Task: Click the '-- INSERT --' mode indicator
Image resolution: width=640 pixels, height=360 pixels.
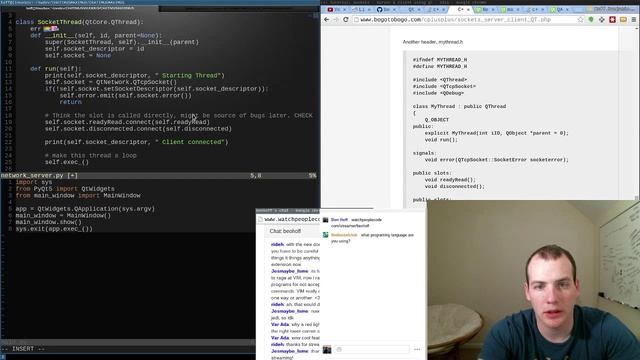Action: (x=23, y=349)
